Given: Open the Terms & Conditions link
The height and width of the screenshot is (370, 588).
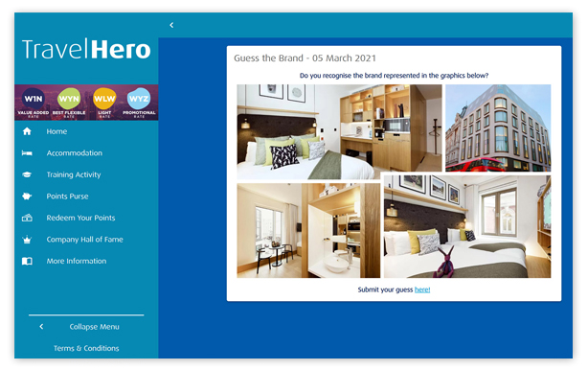Looking at the screenshot, I should click(86, 348).
